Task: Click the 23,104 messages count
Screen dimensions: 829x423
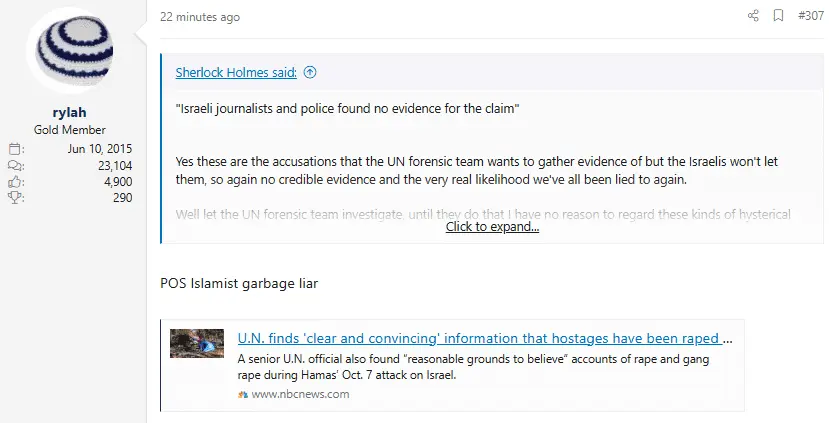Action: [x=113, y=166]
